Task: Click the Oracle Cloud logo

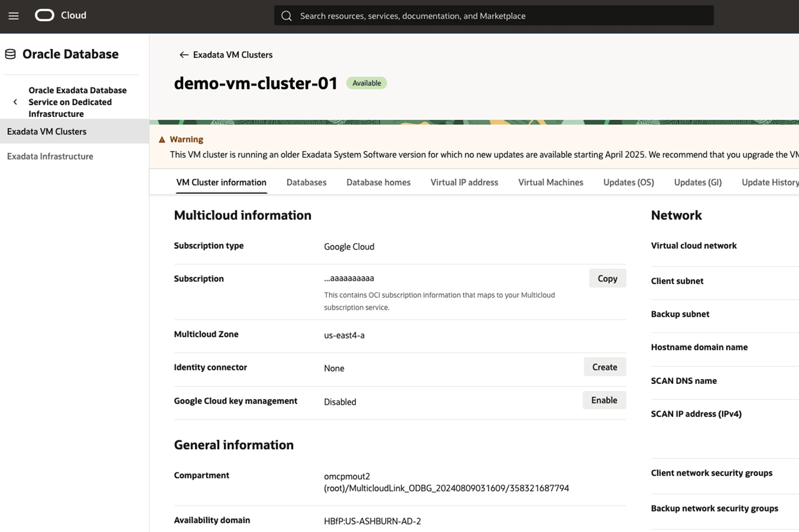Action: tap(44, 15)
